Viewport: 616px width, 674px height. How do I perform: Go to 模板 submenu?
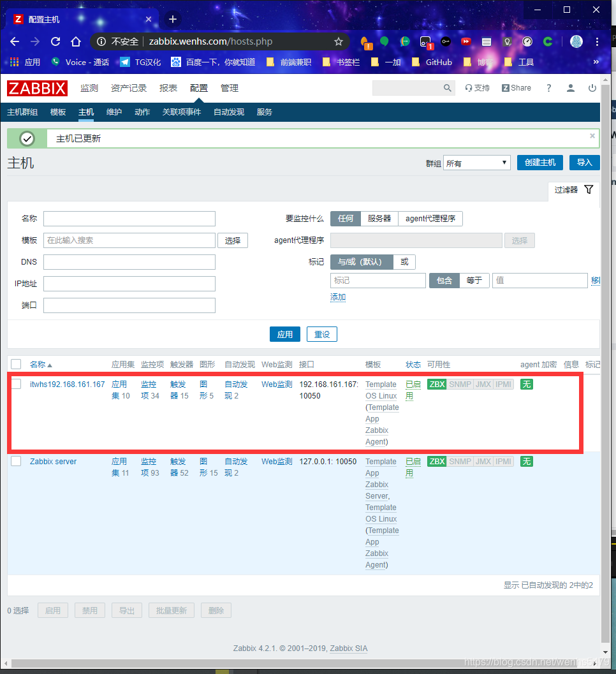tap(58, 112)
